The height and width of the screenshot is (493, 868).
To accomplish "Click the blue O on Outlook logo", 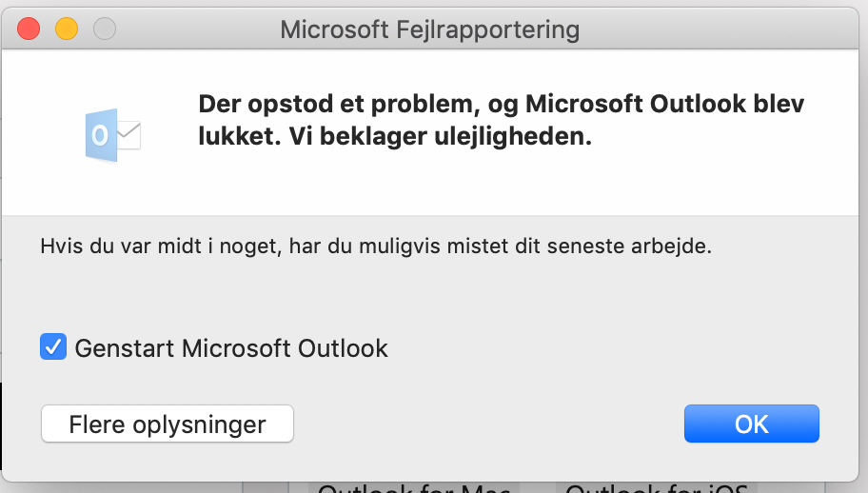I will (x=100, y=136).
